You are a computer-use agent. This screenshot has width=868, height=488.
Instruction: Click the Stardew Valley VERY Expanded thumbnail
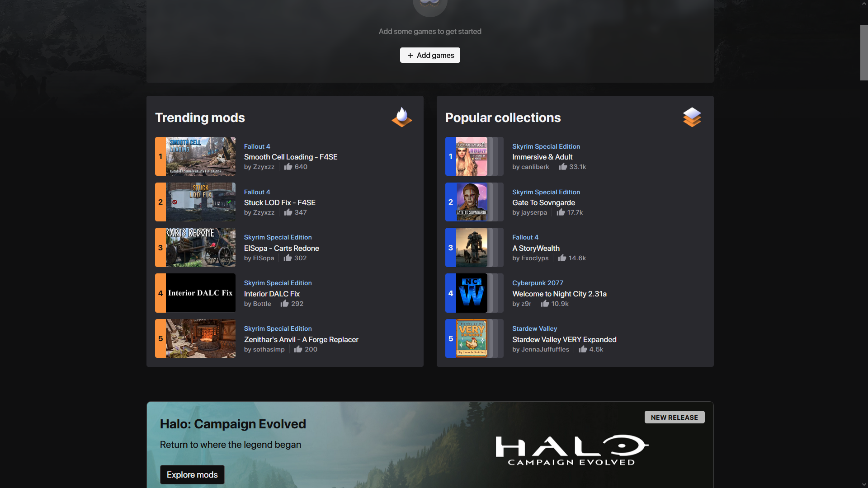point(472,338)
